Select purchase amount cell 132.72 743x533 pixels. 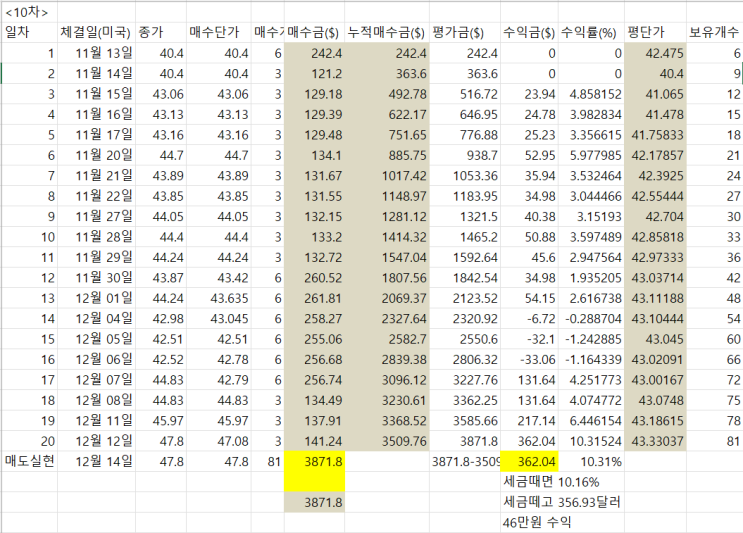tap(314, 257)
